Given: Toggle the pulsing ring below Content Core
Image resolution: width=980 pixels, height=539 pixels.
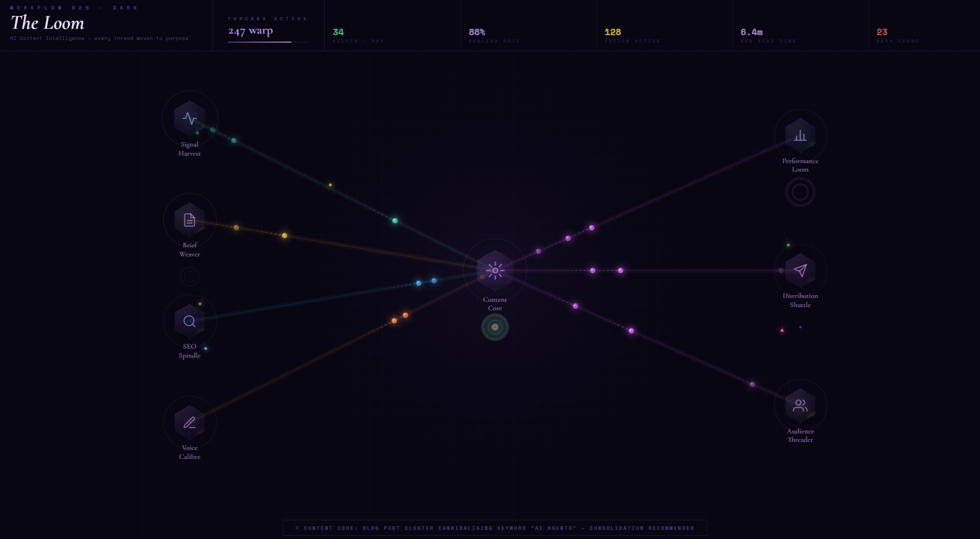Looking at the screenshot, I should click(495, 327).
